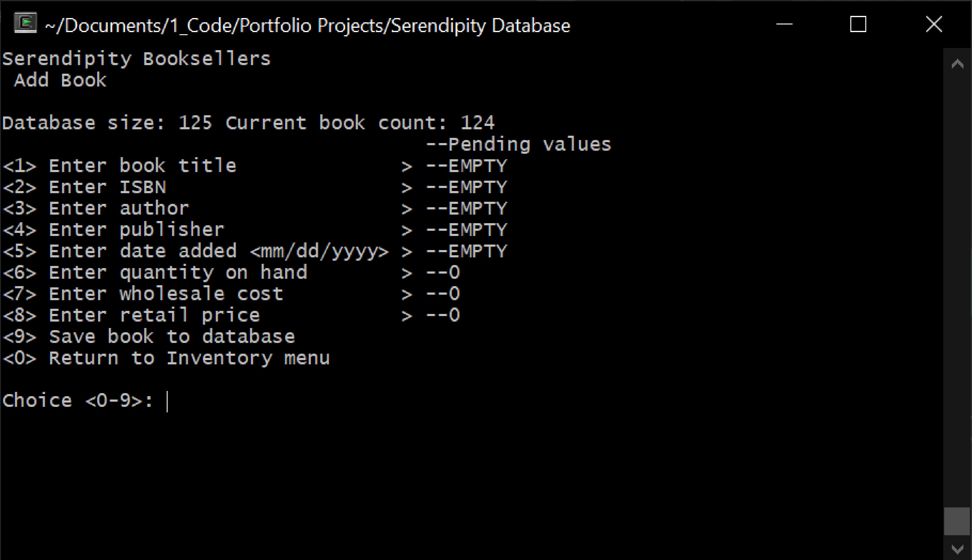
Task: Click '<1> Enter book title' line
Action: pyautogui.click(x=120, y=166)
